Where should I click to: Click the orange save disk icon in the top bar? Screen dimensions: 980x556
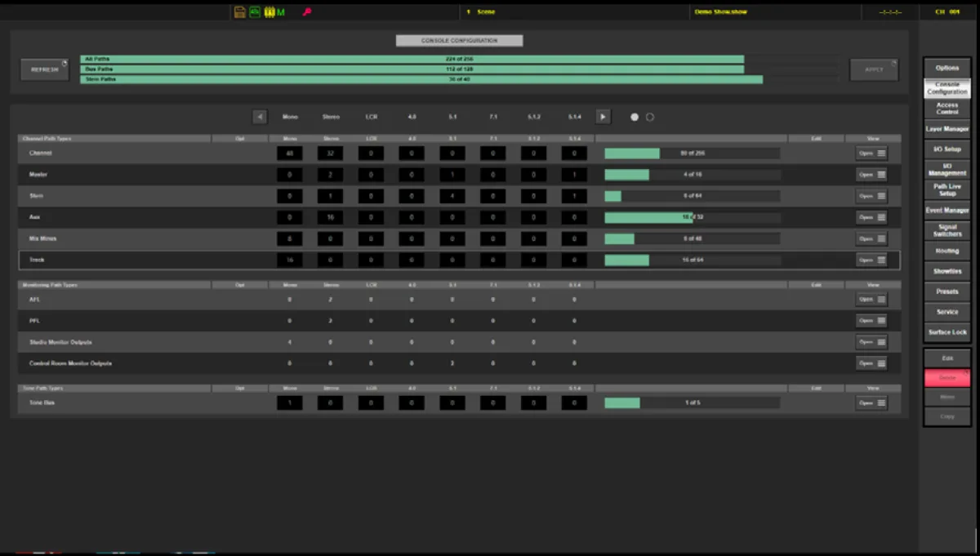[240, 12]
